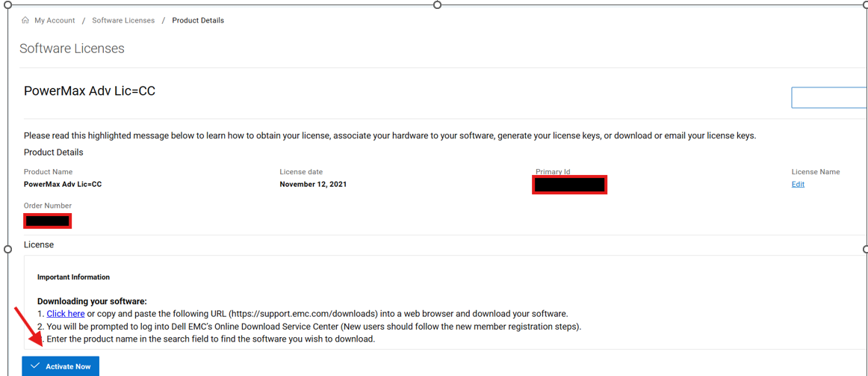This screenshot has width=868, height=376.
Task: Click the redacted Primary Id value
Action: (569, 184)
